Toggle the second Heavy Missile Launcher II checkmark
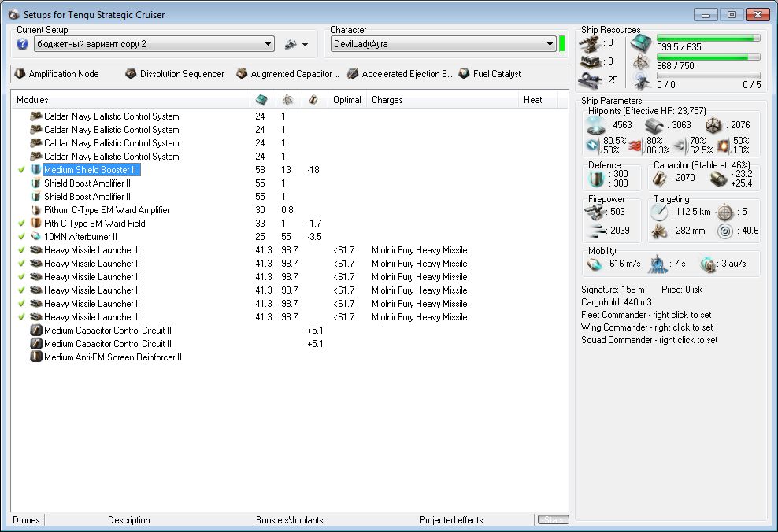This screenshot has width=778, height=532. (x=21, y=264)
